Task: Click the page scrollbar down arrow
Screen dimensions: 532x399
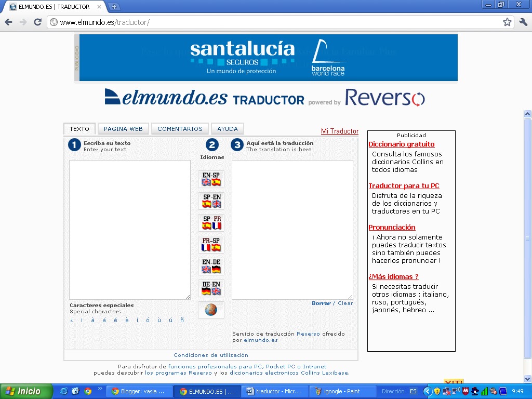Action: (528, 379)
